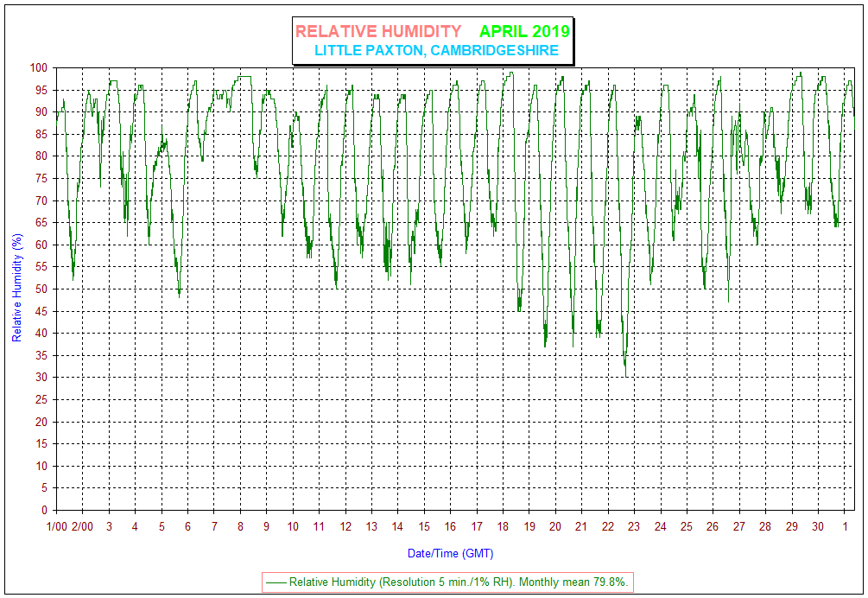Viewport: 868px width, 598px height.
Task: Click the y-axis value 65
Action: (x=42, y=223)
